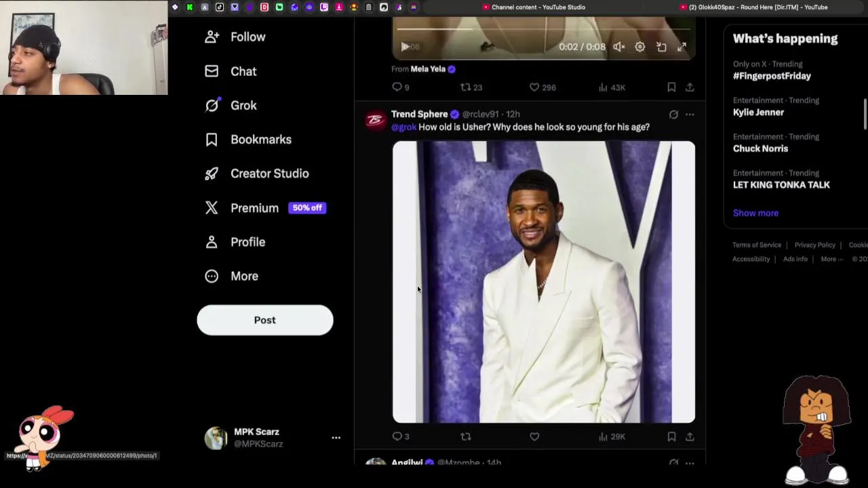Open Bookmarks from the sidebar
The width and height of the screenshot is (868, 488).
(248, 139)
